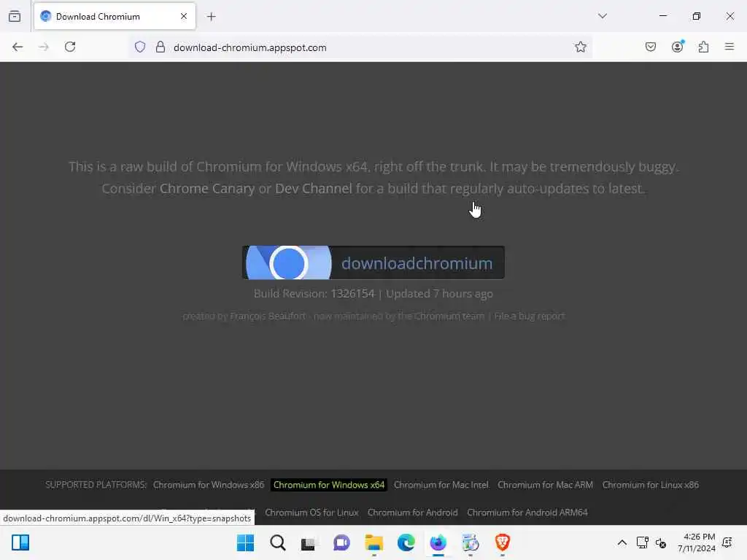
Task: Open François Beaufort creator link
Action: click(268, 316)
